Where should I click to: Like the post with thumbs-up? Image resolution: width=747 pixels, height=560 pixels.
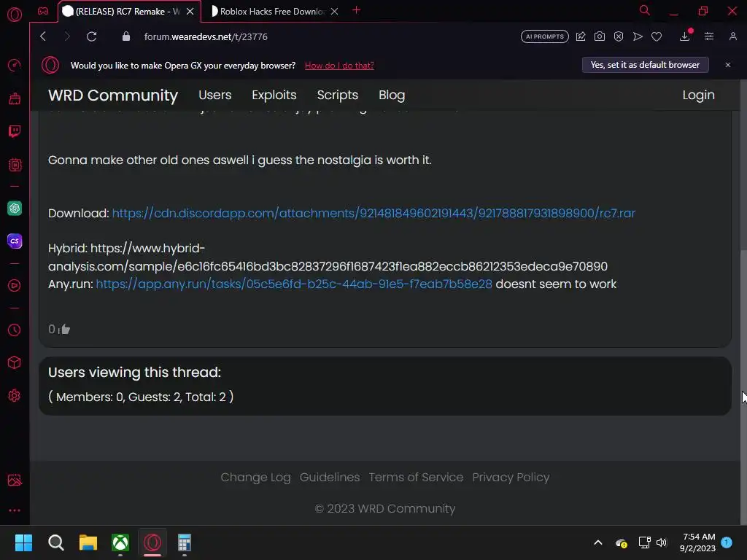65,329
